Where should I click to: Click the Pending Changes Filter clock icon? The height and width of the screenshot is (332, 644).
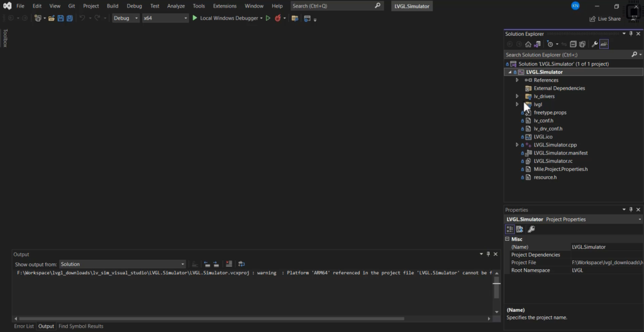coord(550,44)
